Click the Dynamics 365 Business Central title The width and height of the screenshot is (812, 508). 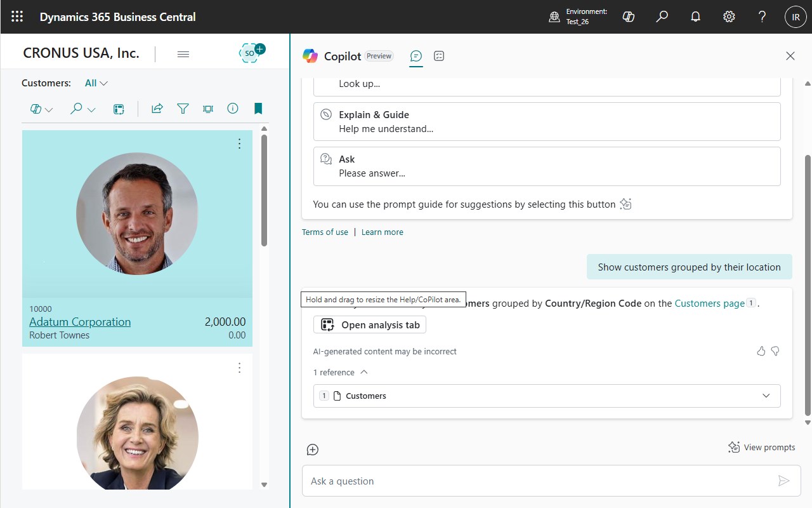(x=118, y=17)
